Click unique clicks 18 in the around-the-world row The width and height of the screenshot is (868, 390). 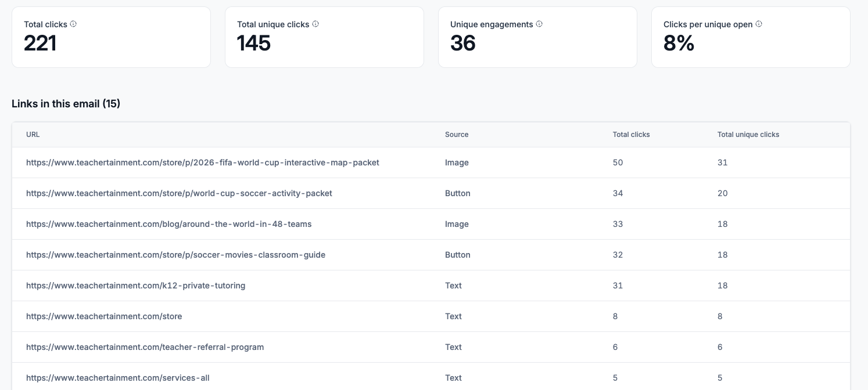pyautogui.click(x=722, y=224)
